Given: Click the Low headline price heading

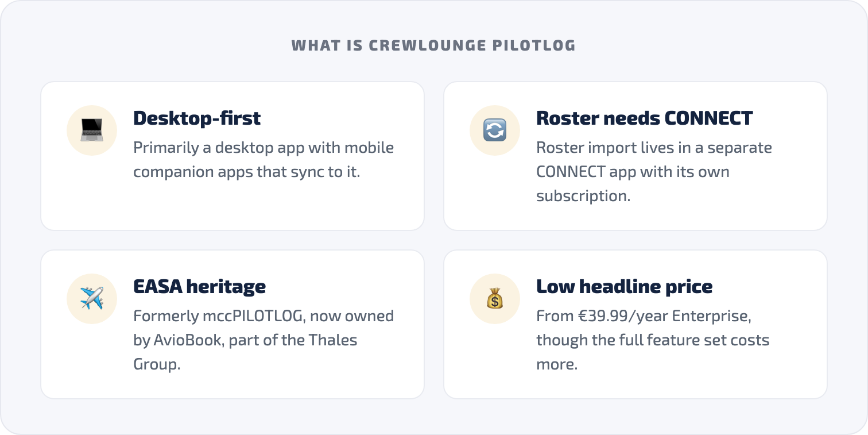Looking at the screenshot, I should tap(624, 286).
